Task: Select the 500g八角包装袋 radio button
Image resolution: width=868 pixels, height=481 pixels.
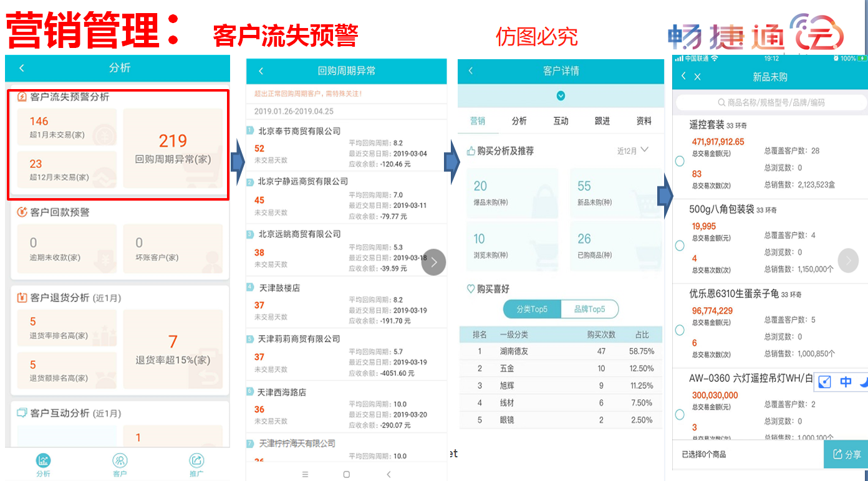Action: coord(680,245)
